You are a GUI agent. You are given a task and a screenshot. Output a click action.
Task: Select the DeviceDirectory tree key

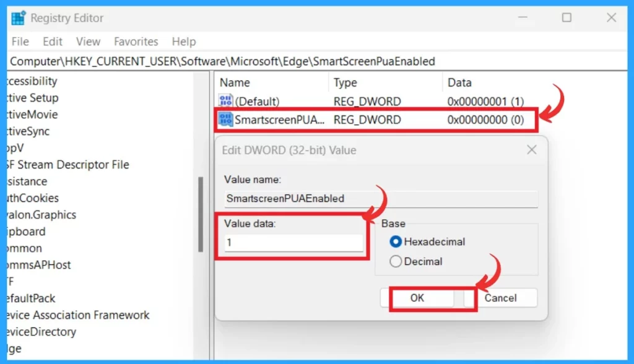click(41, 332)
